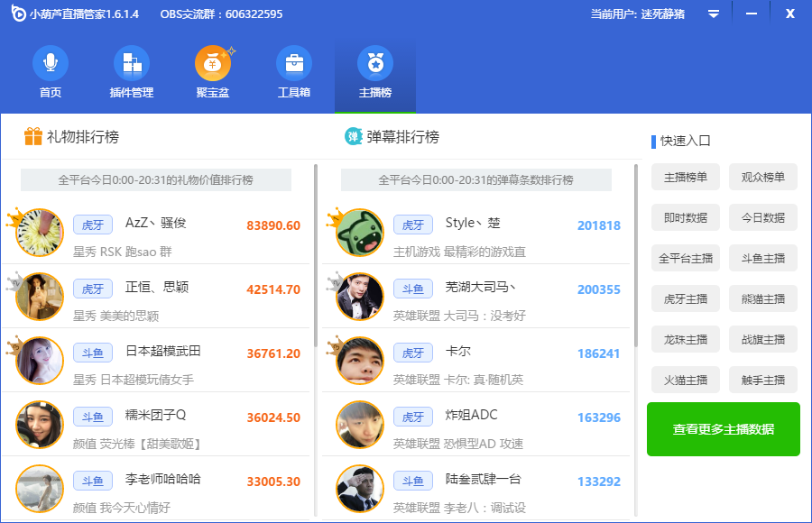Screen dimensions: 812x523
Task: Open 虎牙主播 streamer list
Action: point(686,299)
